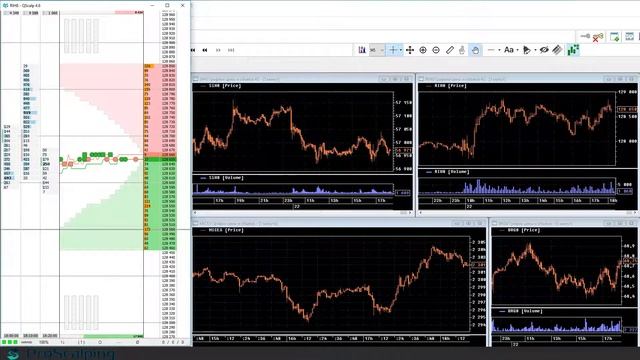Click the zoom in magnifier icon
640x360 pixels.
423,50
